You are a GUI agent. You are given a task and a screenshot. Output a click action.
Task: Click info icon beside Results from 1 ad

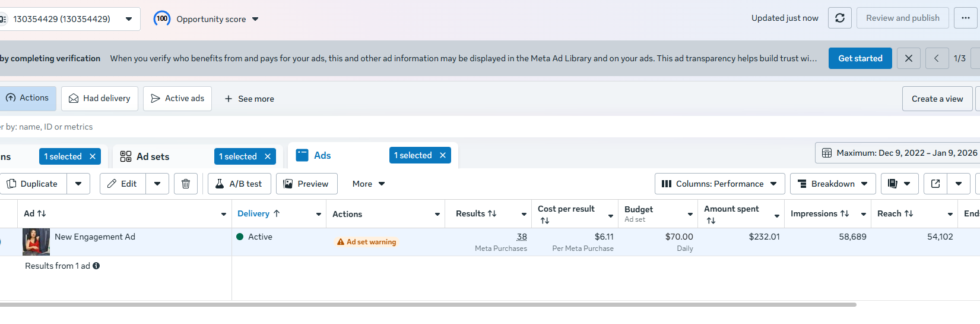coord(96,266)
